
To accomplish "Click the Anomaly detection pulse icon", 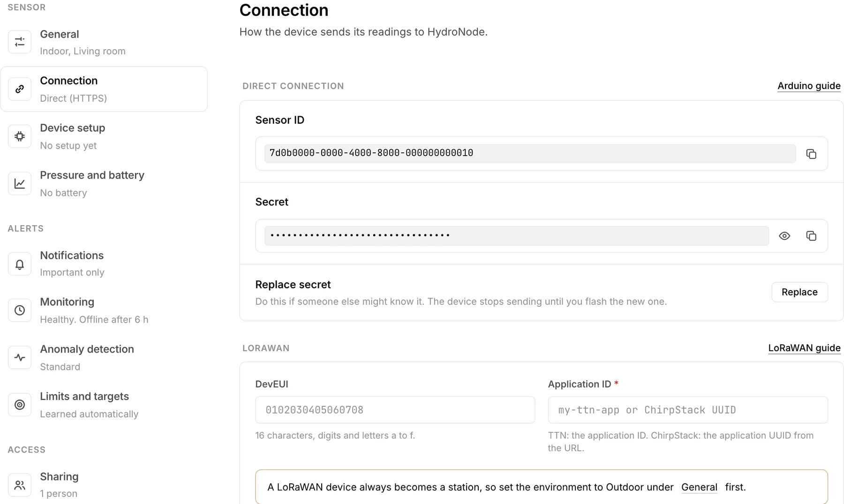I will (20, 358).
